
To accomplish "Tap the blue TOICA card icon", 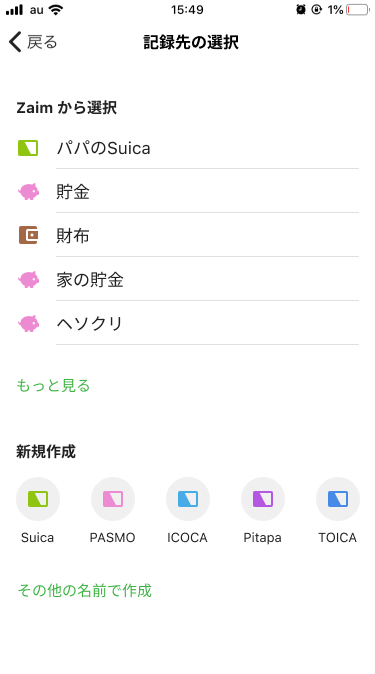I will [x=338, y=499].
